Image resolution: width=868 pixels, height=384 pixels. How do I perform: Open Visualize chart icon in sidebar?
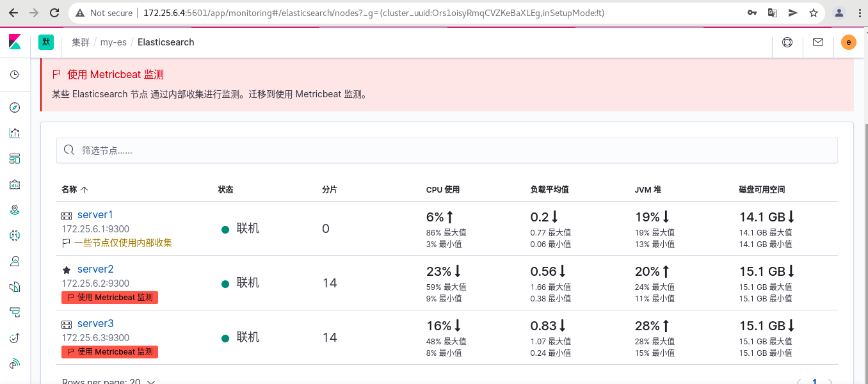click(15, 133)
